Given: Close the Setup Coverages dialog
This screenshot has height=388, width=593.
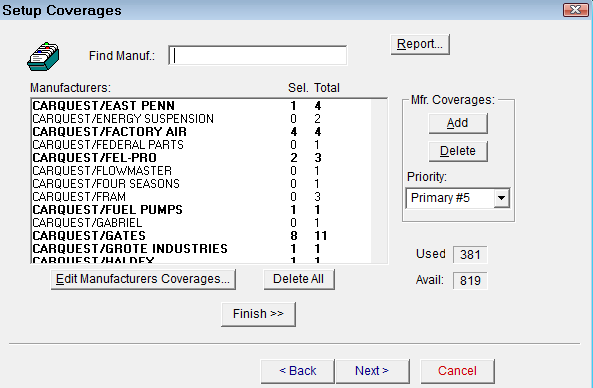Looking at the screenshot, I should 575,9.
